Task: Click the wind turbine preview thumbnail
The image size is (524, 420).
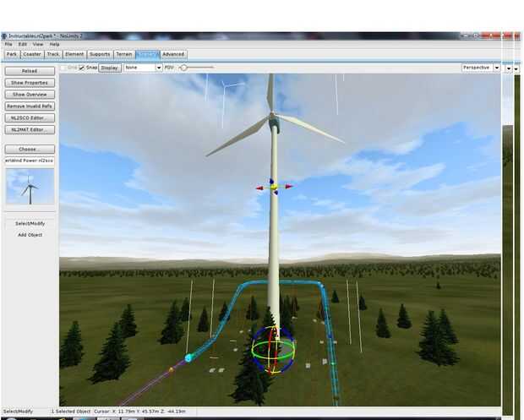Action: pyautogui.click(x=30, y=187)
